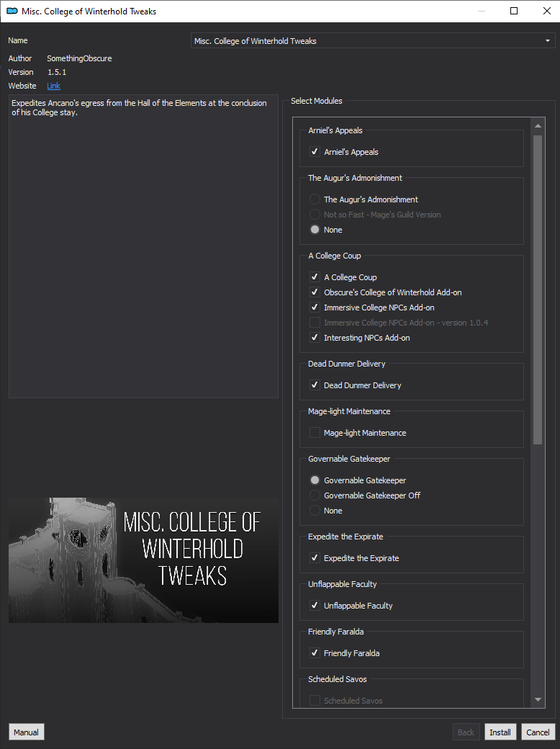The height and width of the screenshot is (749, 560).
Task: Toggle Unflappable Faculty checkbox
Action: (315, 605)
